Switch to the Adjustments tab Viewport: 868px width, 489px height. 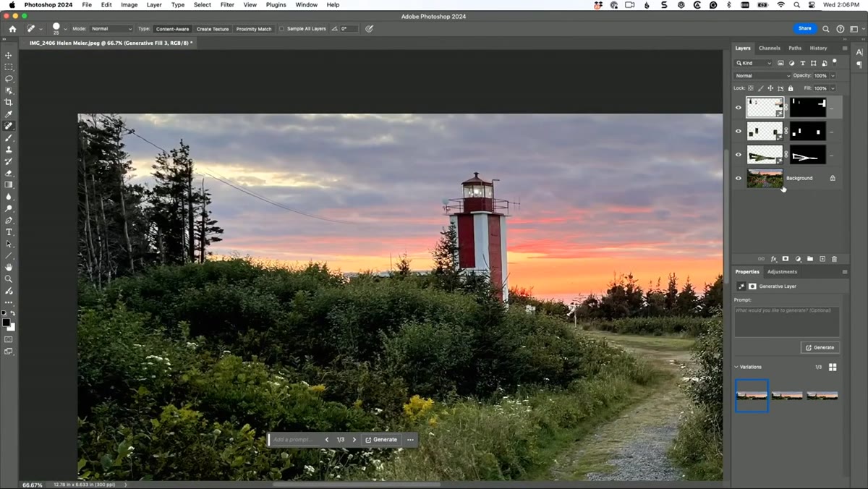(x=782, y=272)
